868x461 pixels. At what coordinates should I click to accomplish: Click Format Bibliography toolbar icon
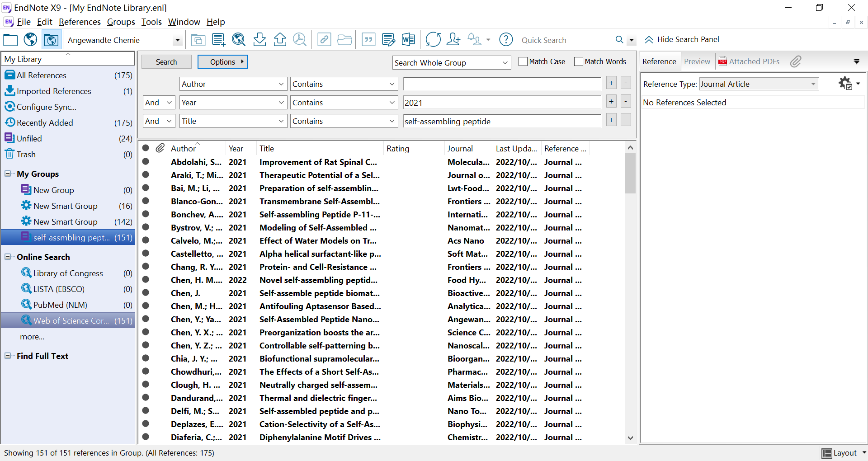(x=388, y=40)
